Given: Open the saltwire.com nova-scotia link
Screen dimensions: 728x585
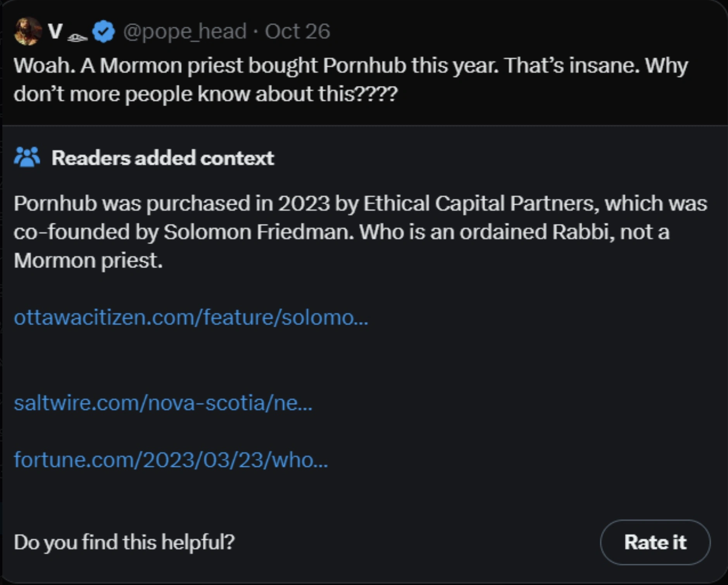Looking at the screenshot, I should pyautogui.click(x=163, y=403).
